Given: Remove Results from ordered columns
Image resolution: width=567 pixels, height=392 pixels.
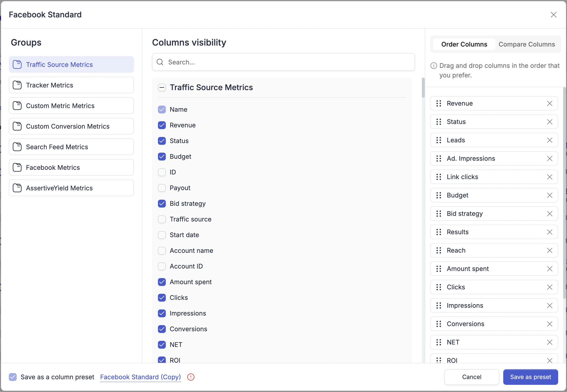Looking at the screenshot, I should [550, 232].
